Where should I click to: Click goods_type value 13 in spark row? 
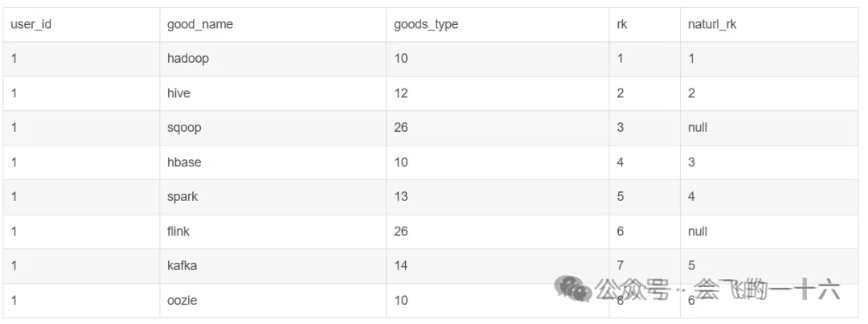(400, 197)
